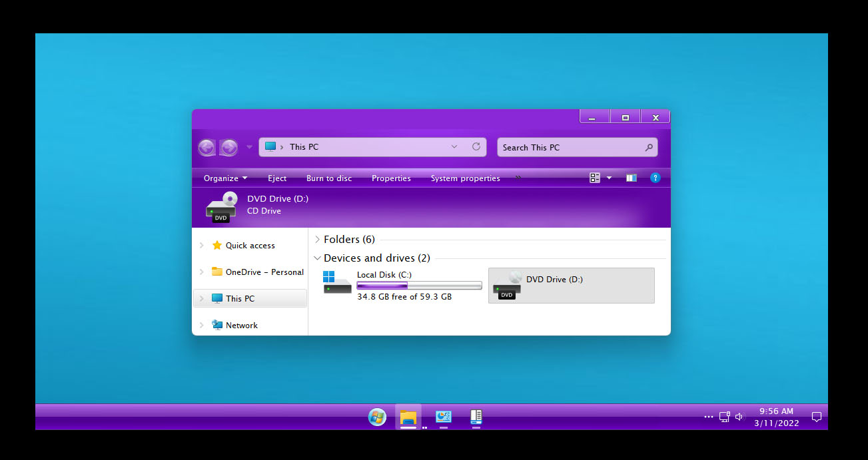Click the Local Disk capacity bar
868x460 pixels.
(x=418, y=285)
